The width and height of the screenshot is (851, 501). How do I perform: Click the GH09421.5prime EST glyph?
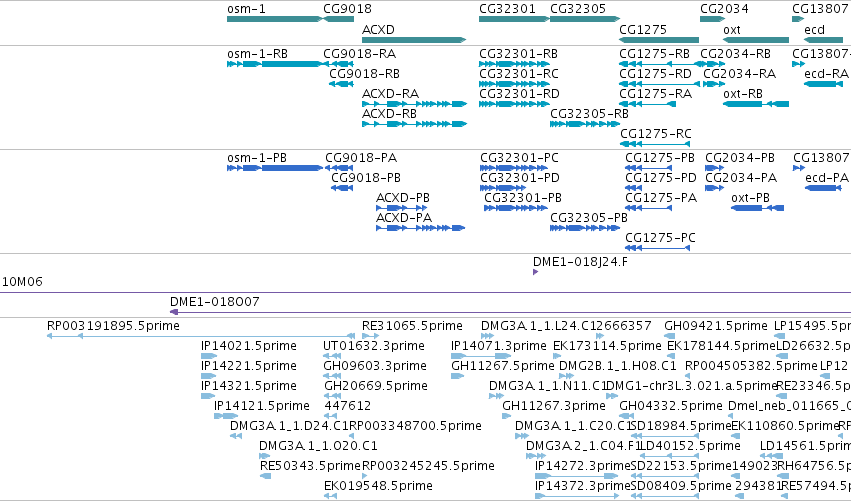[670, 337]
